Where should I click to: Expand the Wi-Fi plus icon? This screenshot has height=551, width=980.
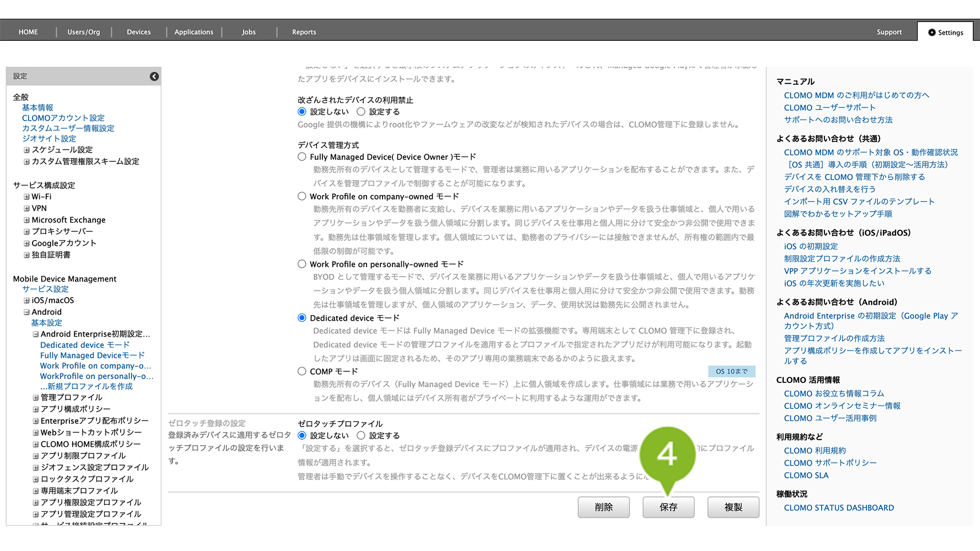click(26, 197)
